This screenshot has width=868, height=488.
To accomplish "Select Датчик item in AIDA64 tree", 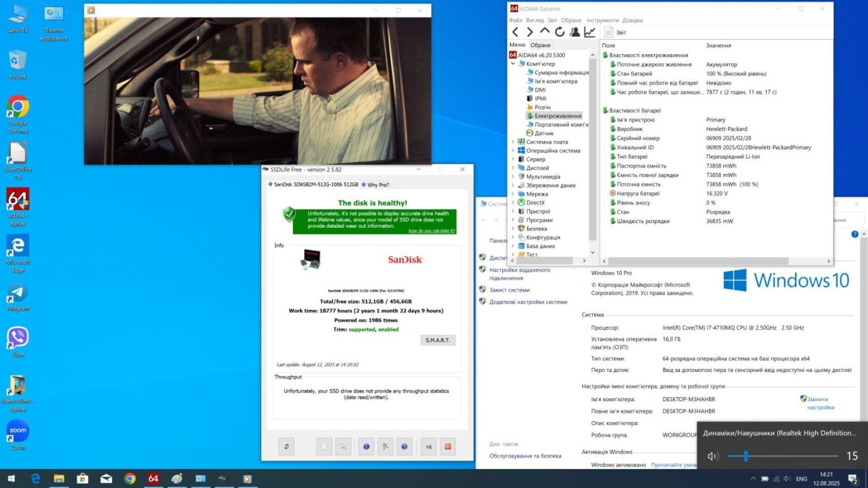I will [544, 134].
